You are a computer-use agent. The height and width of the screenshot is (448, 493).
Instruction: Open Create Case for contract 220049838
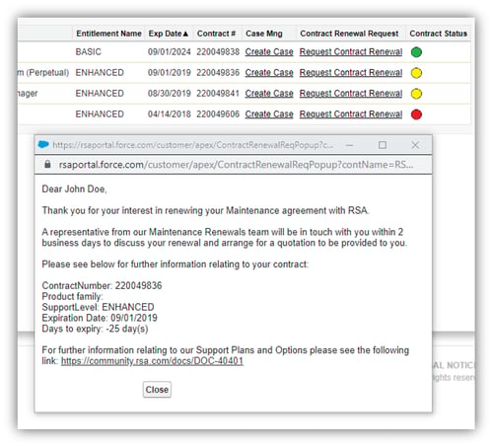pyautogui.click(x=269, y=52)
